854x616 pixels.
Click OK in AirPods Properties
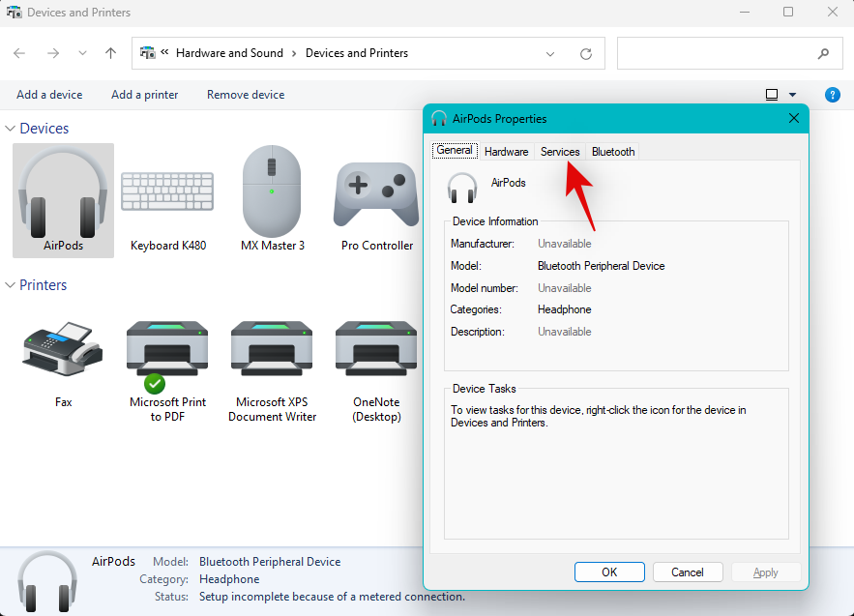pyautogui.click(x=609, y=572)
